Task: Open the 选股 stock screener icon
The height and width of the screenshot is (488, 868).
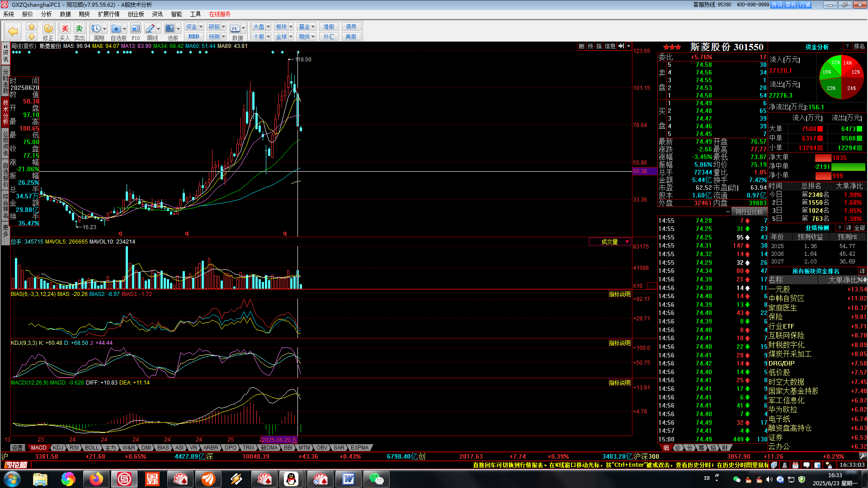Action: [170, 28]
